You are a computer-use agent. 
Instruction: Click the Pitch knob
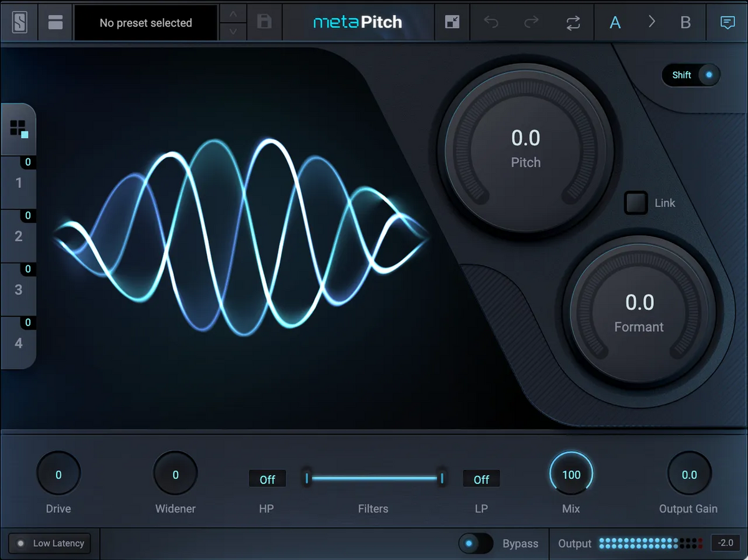coord(525,151)
